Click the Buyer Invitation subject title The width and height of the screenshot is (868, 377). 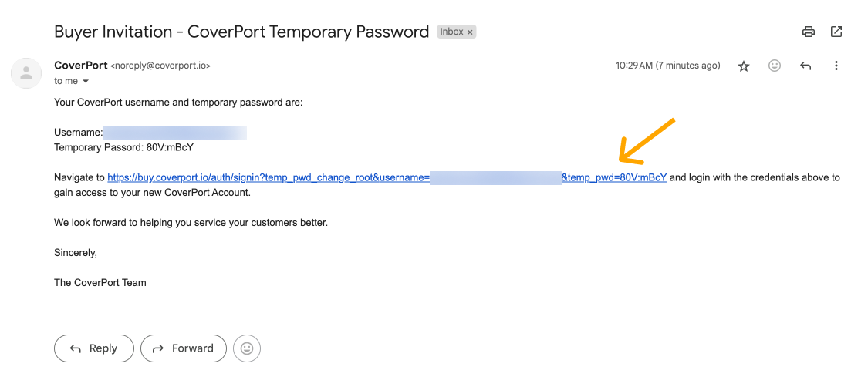241,32
